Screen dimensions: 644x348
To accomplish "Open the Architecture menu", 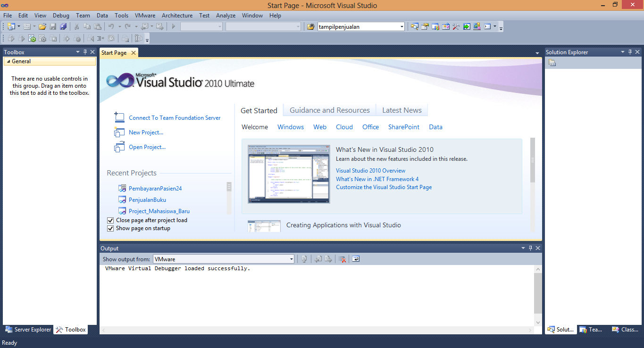I will [x=177, y=16].
